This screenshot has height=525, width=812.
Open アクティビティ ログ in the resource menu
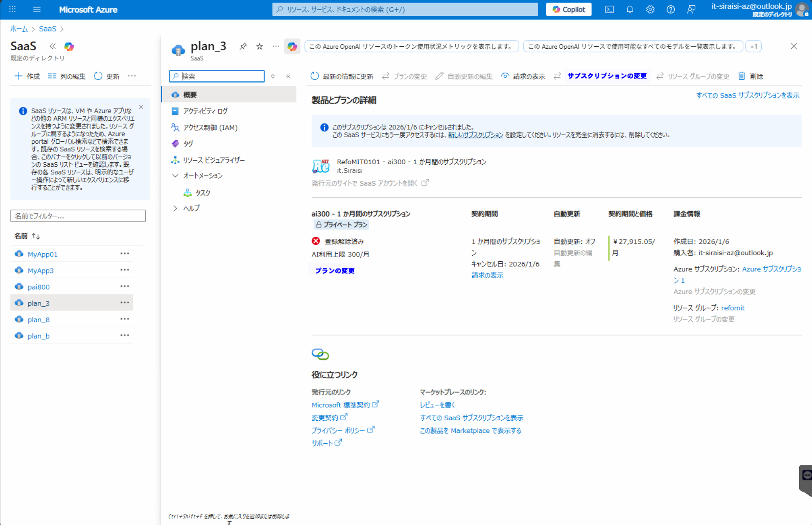[205, 111]
